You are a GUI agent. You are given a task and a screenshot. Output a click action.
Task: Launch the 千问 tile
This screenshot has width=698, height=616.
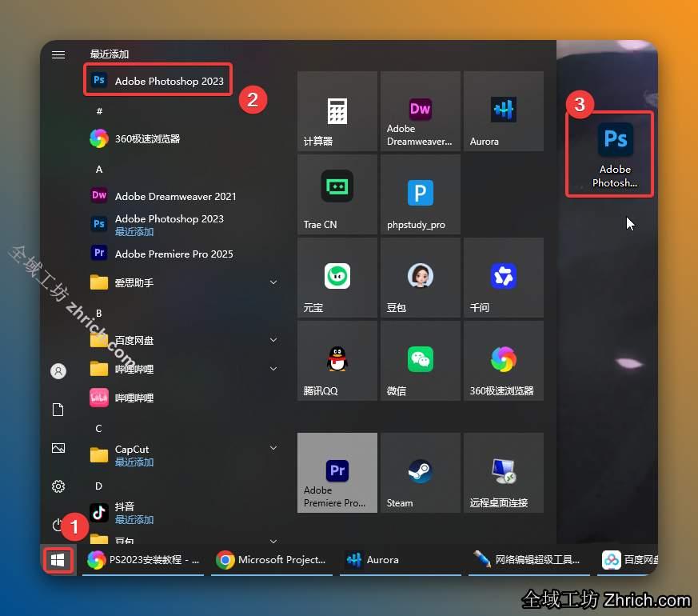[504, 278]
